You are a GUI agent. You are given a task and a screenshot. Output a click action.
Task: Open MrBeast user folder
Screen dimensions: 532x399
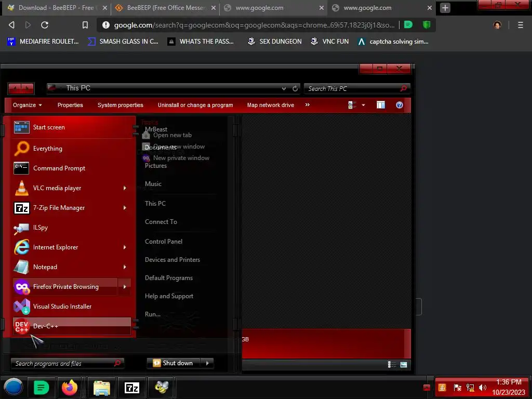(156, 129)
